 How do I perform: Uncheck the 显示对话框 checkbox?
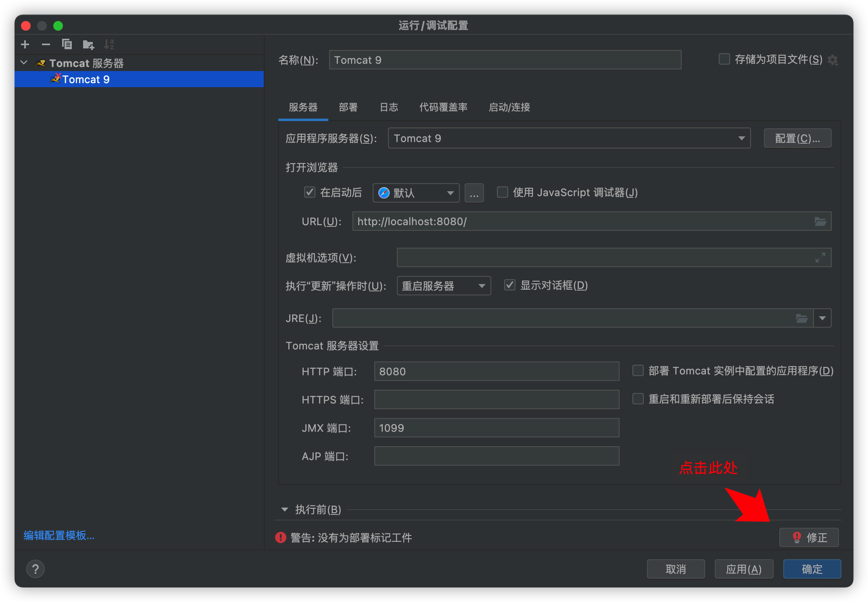pyautogui.click(x=509, y=285)
